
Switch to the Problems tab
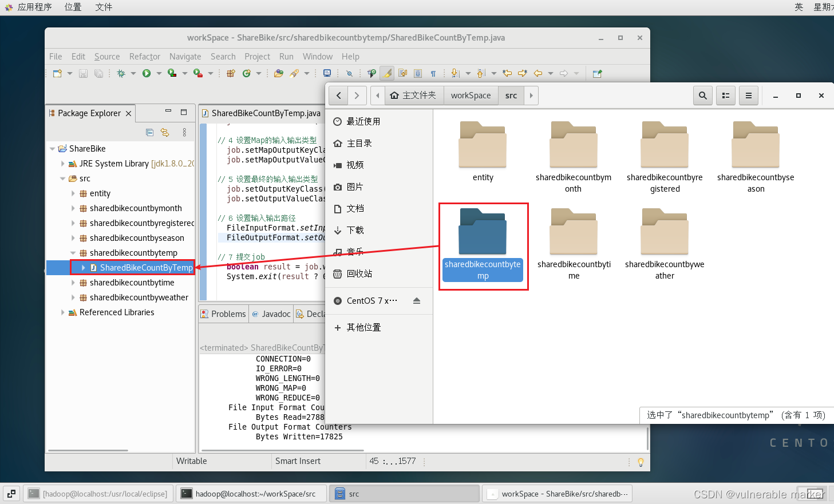click(223, 314)
